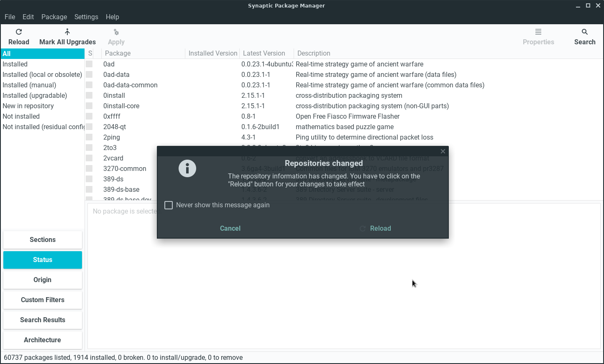Open the Settings menu
The image size is (604, 364).
pos(86,17)
